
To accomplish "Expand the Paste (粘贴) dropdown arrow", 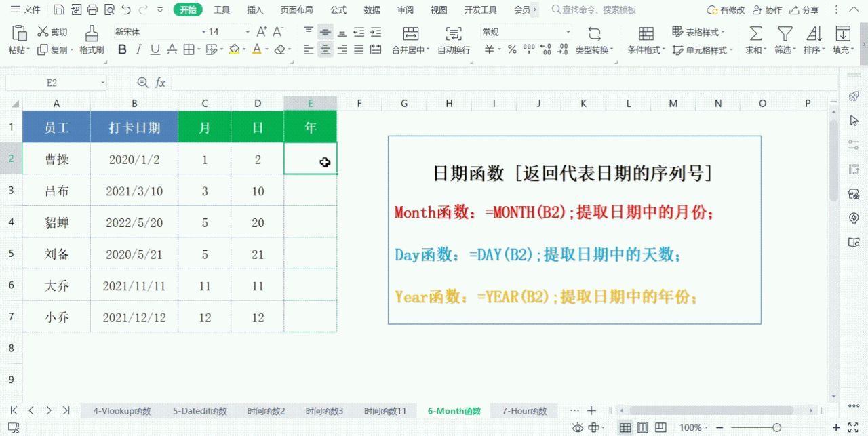I will (x=28, y=50).
